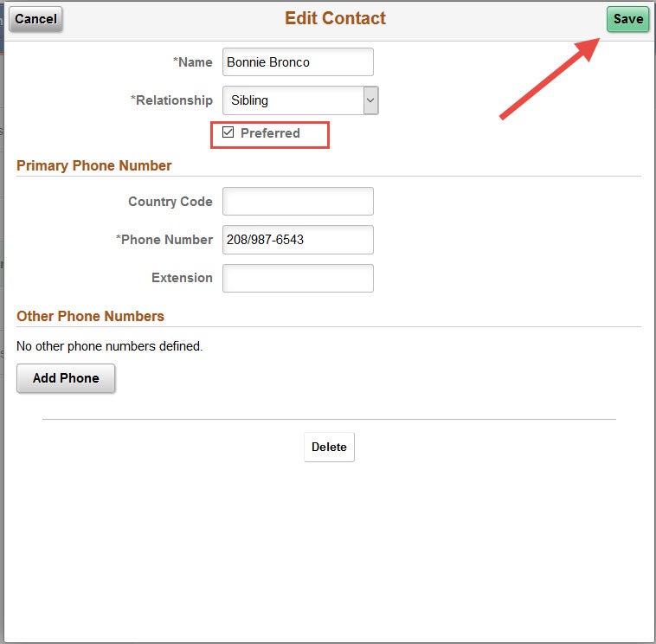Image resolution: width=656 pixels, height=644 pixels.
Task: Expand the Relationship chevron arrow
Action: pos(370,100)
